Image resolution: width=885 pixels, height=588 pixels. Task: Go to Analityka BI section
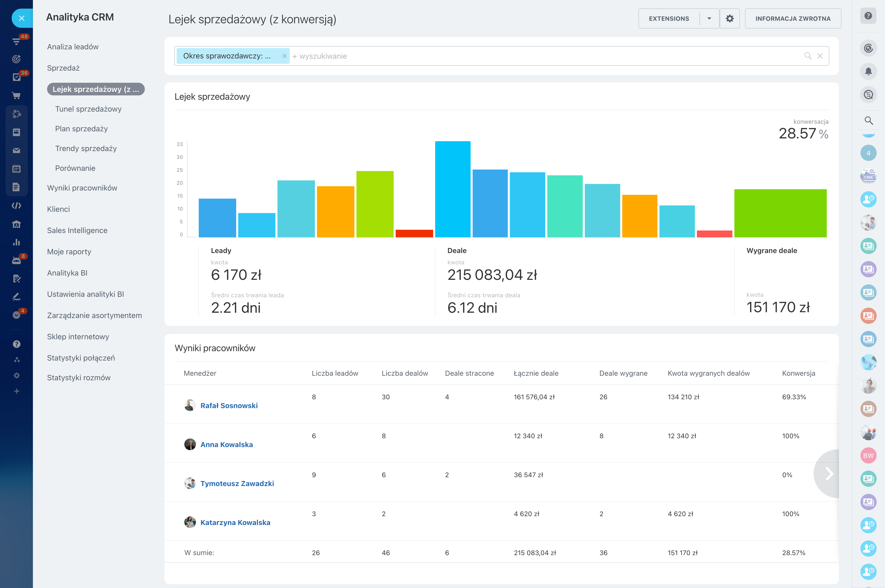click(67, 273)
